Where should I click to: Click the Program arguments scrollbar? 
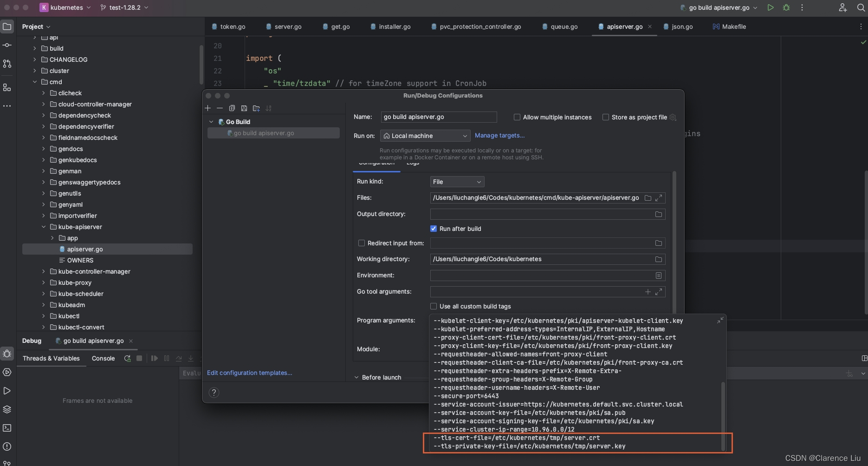tap(723, 416)
